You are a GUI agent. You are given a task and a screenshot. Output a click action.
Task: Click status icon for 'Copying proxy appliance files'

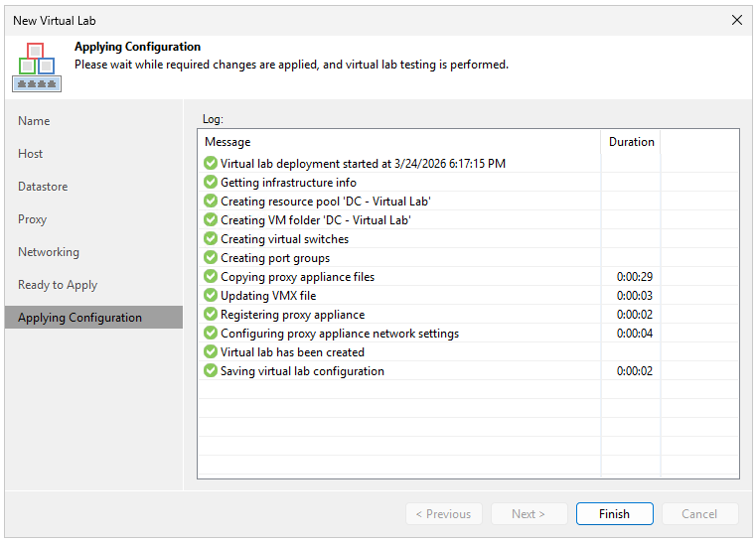pyautogui.click(x=210, y=277)
